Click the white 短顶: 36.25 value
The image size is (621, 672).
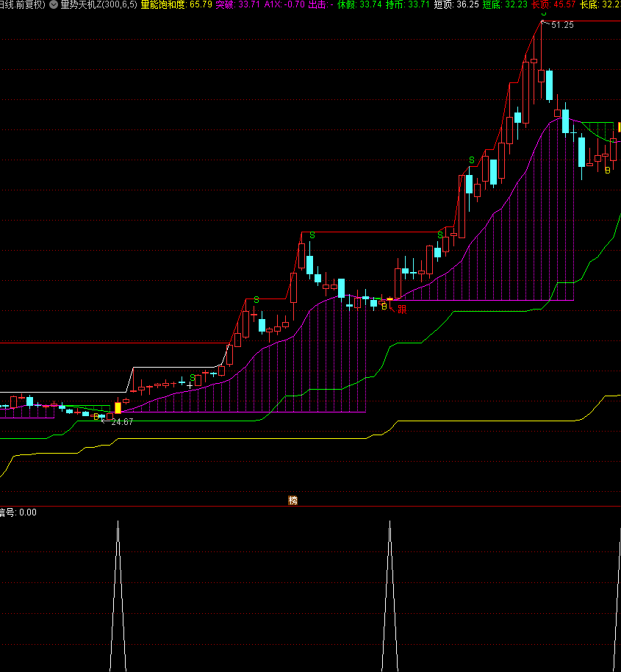tap(456, 4)
